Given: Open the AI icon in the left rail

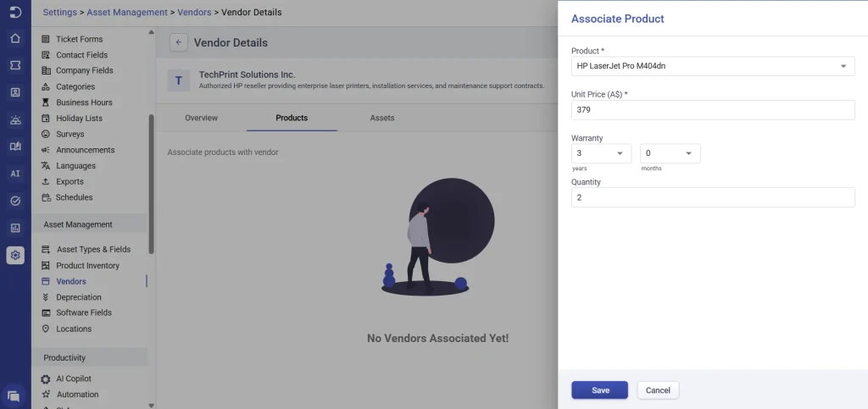Looking at the screenshot, I should 15,174.
